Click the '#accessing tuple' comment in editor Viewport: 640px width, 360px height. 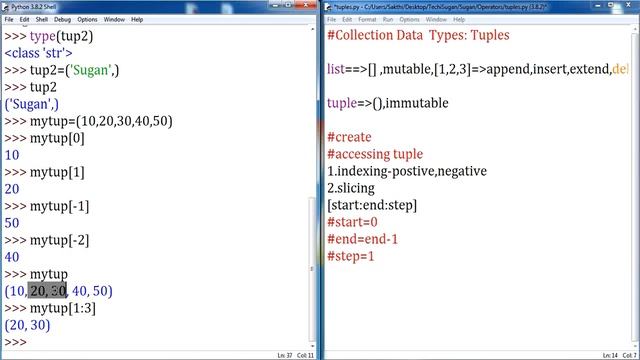[x=375, y=154]
